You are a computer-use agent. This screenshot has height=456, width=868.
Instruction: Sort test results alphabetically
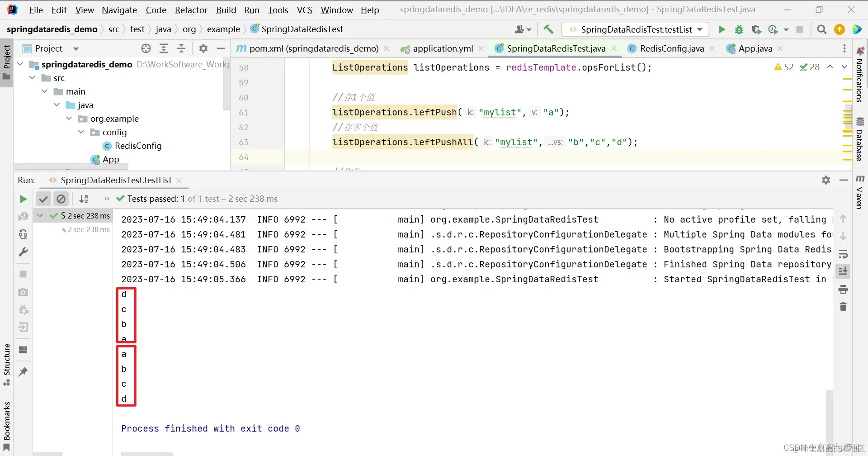pyautogui.click(x=84, y=199)
